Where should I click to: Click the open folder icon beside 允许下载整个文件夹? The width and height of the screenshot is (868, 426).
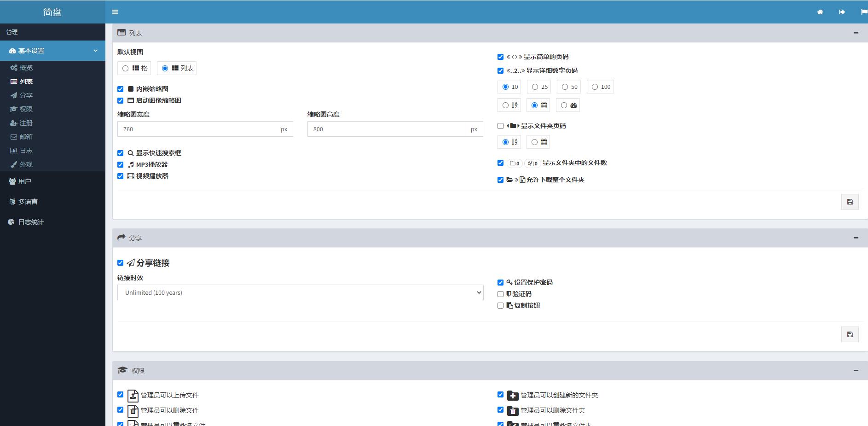pos(509,180)
